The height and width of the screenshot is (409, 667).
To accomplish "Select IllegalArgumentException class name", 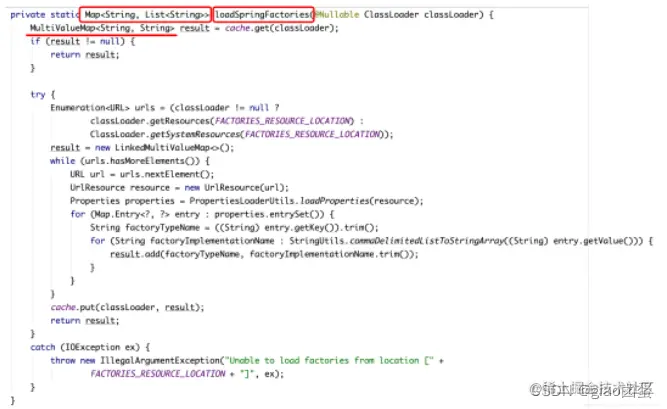I will (160, 360).
